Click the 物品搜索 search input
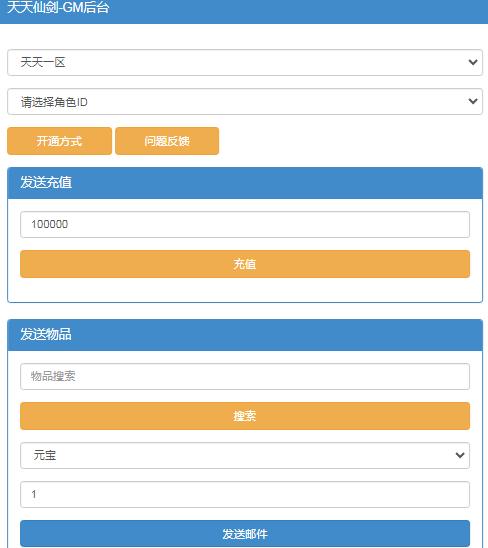The width and height of the screenshot is (488, 548). (245, 376)
